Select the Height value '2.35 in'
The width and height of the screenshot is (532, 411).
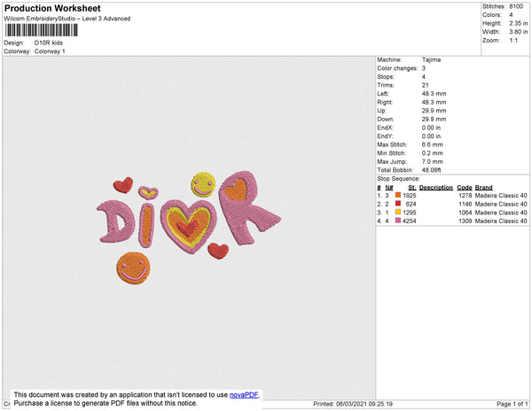coord(519,23)
